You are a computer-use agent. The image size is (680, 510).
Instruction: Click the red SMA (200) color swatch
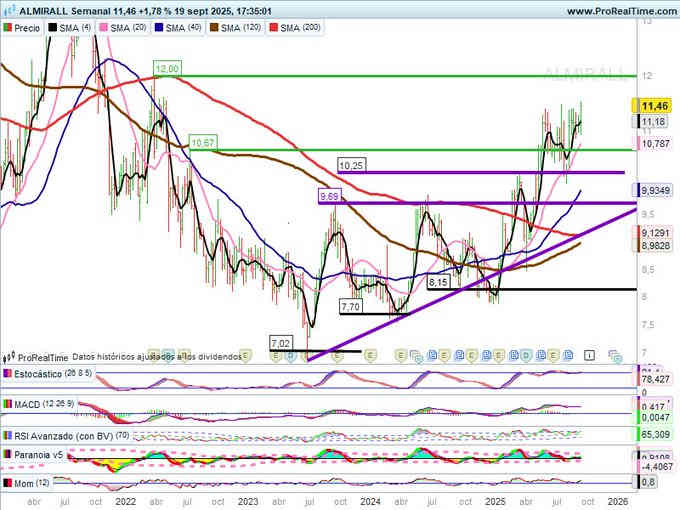coord(274,28)
